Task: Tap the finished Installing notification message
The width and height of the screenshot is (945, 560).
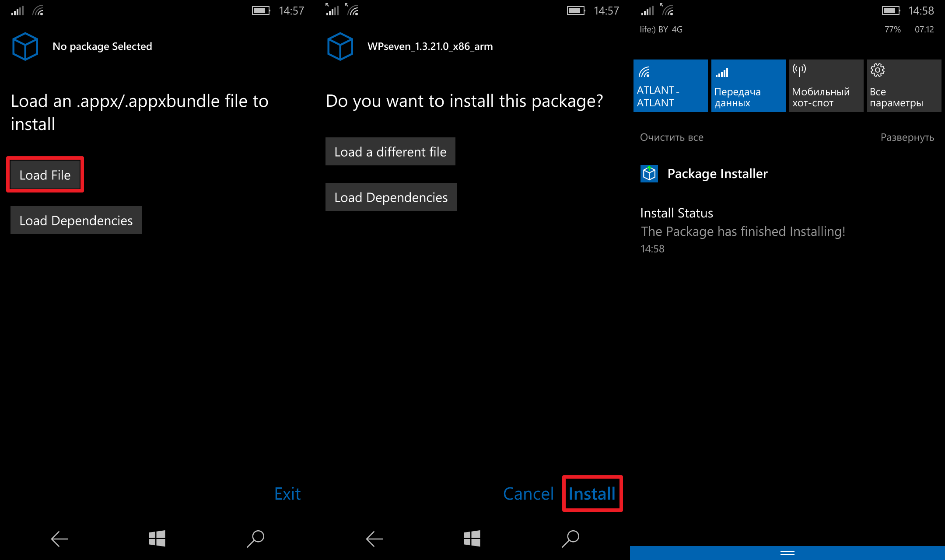Action: (x=743, y=231)
